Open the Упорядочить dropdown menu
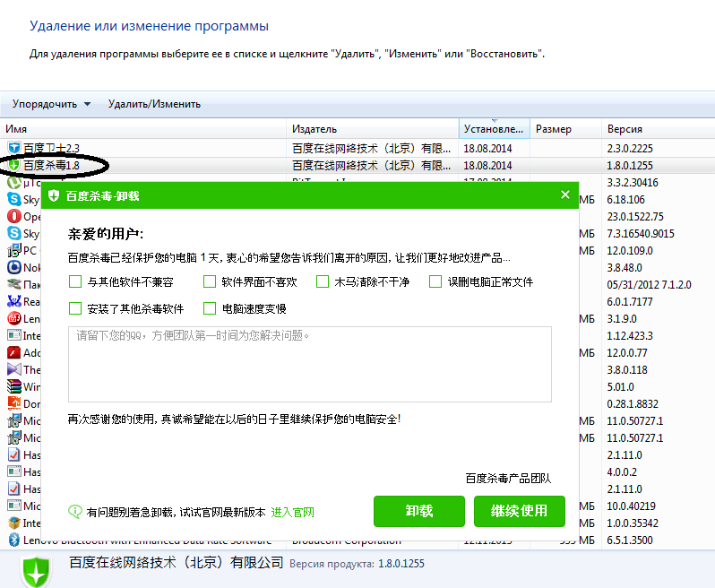Screen dimensions: 715x588 [x=51, y=104]
